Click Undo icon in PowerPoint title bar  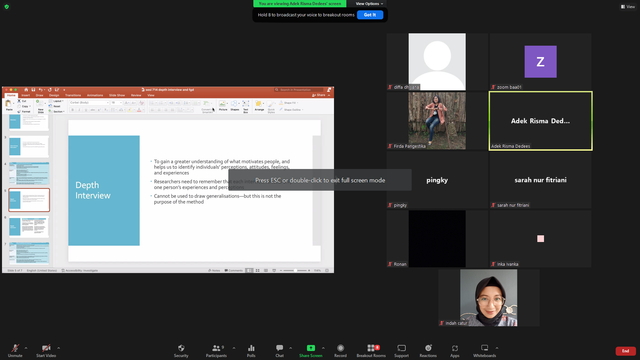[41, 89]
